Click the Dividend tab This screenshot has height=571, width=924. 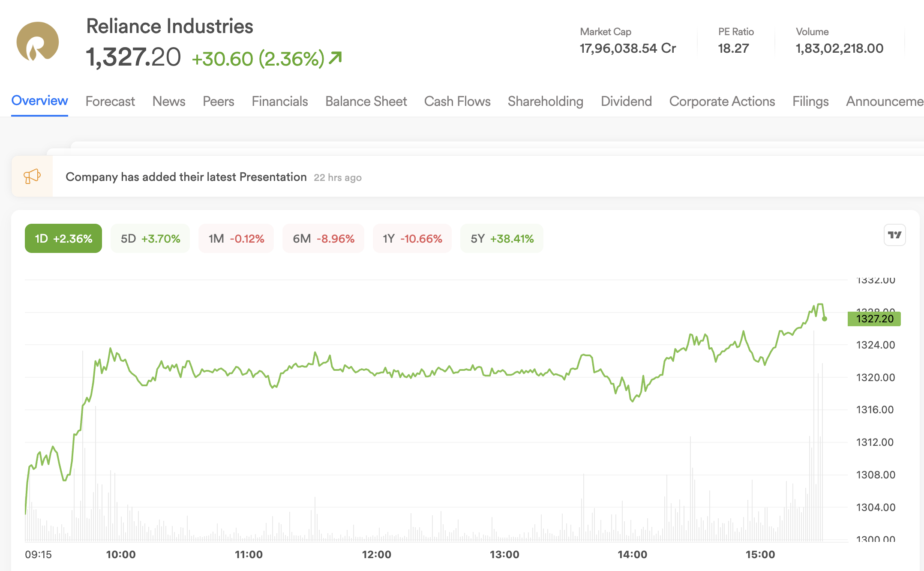(626, 101)
